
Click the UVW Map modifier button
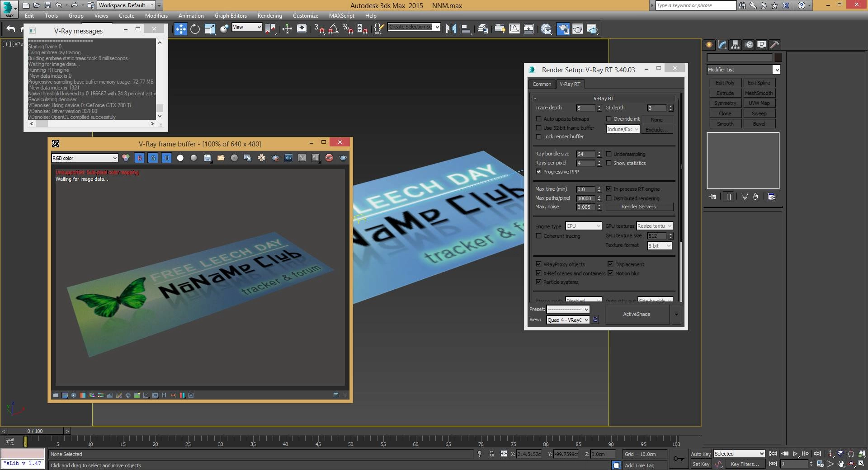pyautogui.click(x=759, y=103)
